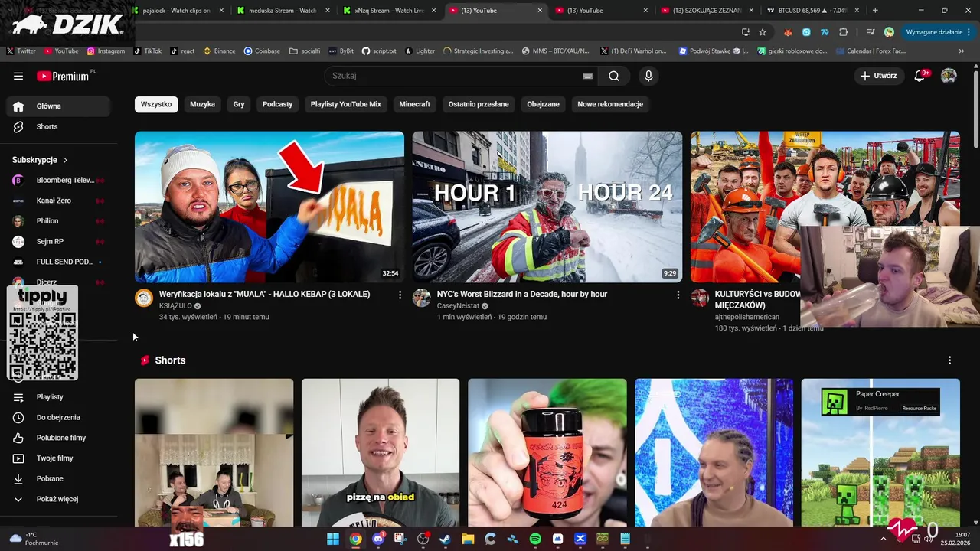Image resolution: width=980 pixels, height=551 pixels.
Task: Open Shorts shelf three-dot menu
Action: tap(949, 360)
